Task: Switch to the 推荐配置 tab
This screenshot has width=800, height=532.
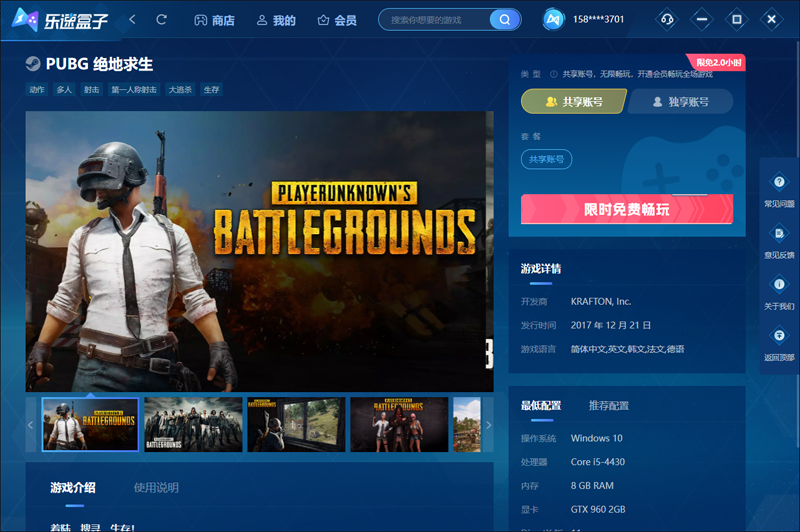Action: 609,406
